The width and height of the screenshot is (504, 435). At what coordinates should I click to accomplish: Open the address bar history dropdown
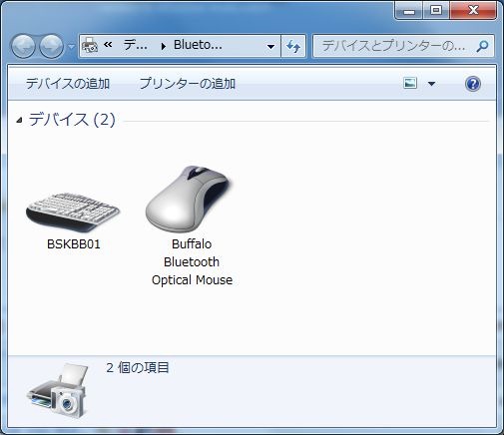point(270,46)
